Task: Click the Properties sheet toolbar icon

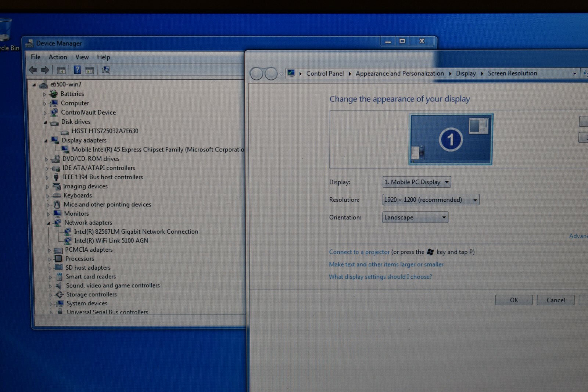Action: [x=89, y=70]
